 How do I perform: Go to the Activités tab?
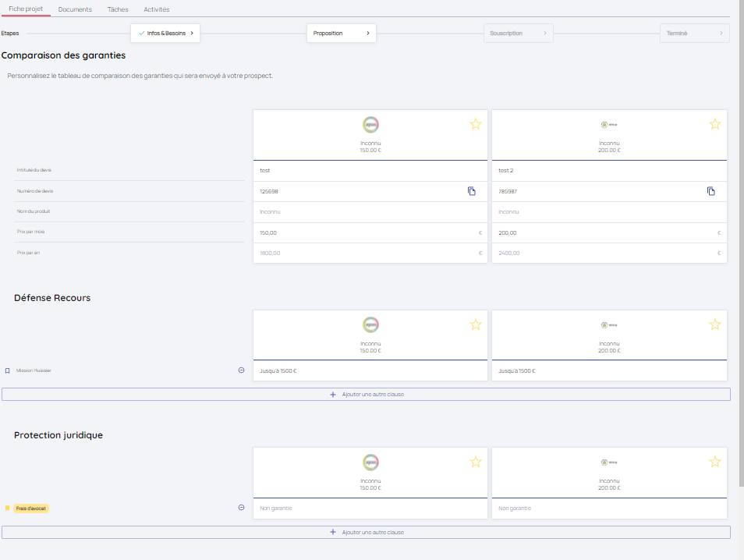click(157, 9)
